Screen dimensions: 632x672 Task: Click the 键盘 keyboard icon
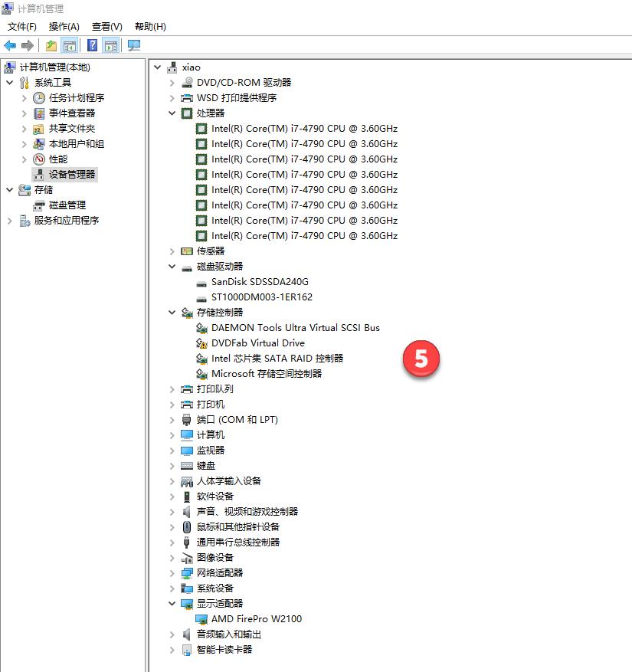coord(187,466)
